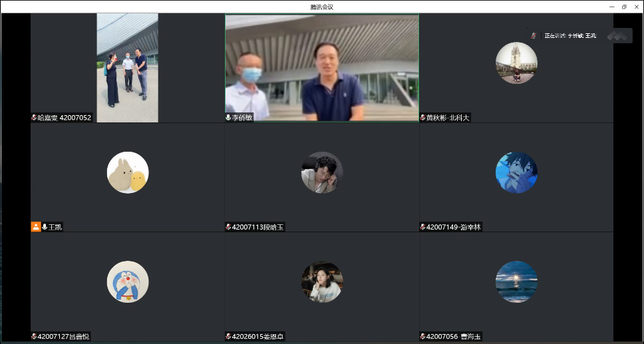This screenshot has height=344, width=644.
Task: Click the muted mic icon of 42007127吕鑫悦
Action: 34,337
